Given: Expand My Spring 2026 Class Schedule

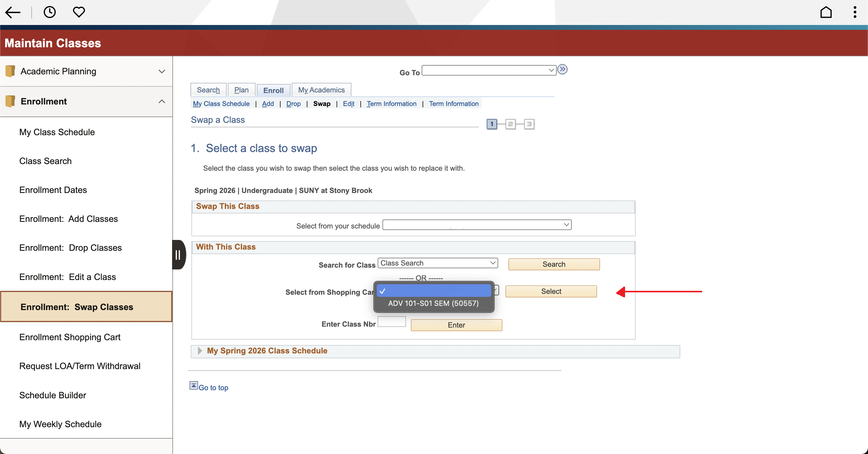Looking at the screenshot, I should click(200, 351).
